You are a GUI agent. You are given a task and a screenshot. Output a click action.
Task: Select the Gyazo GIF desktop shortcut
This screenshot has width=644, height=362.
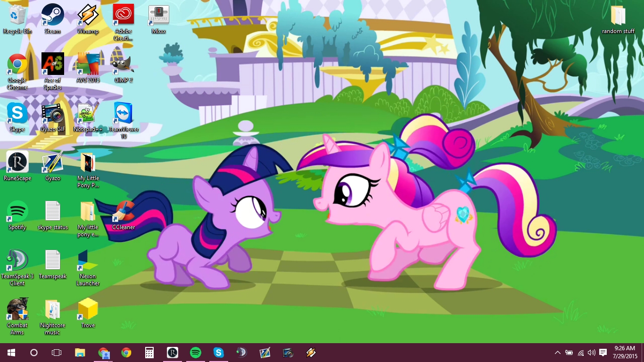pyautogui.click(x=53, y=117)
